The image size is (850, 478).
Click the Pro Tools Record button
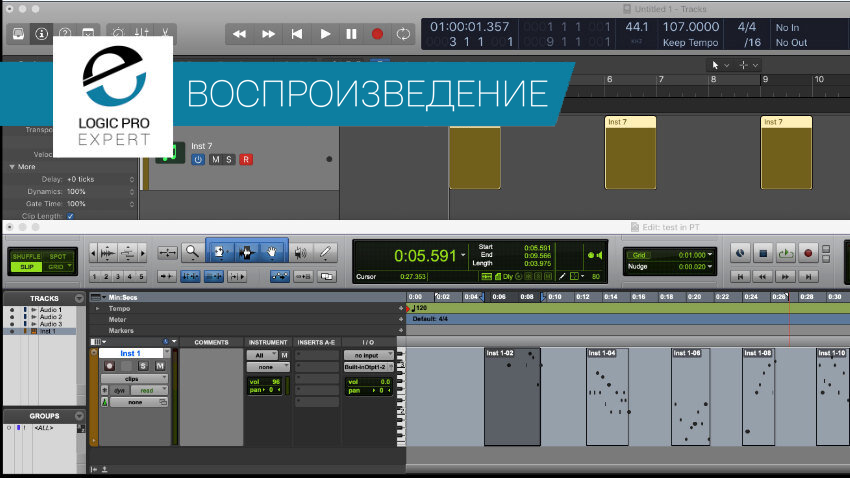808,253
